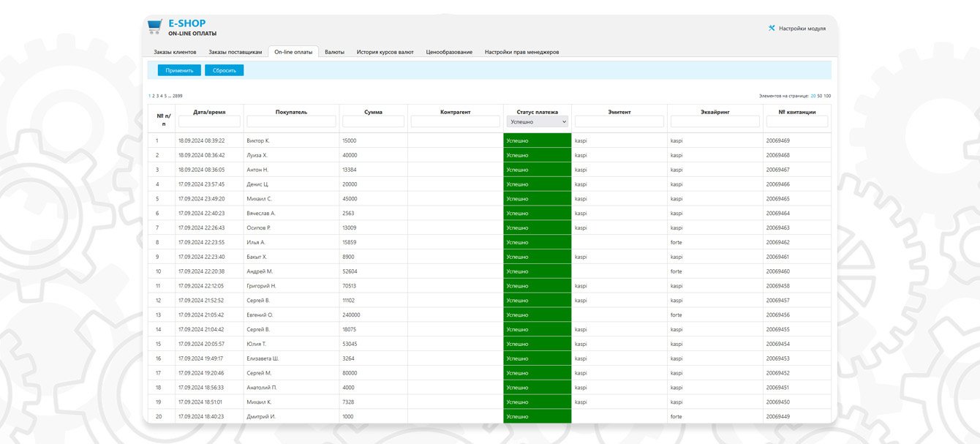Jump to last page 2899
The width and height of the screenshot is (980, 444).
click(178, 96)
